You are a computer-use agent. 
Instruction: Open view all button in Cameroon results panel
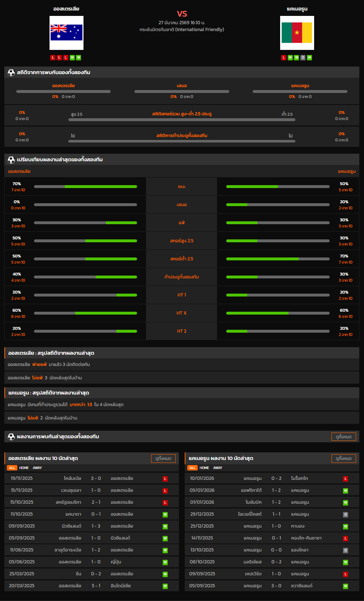click(x=343, y=459)
